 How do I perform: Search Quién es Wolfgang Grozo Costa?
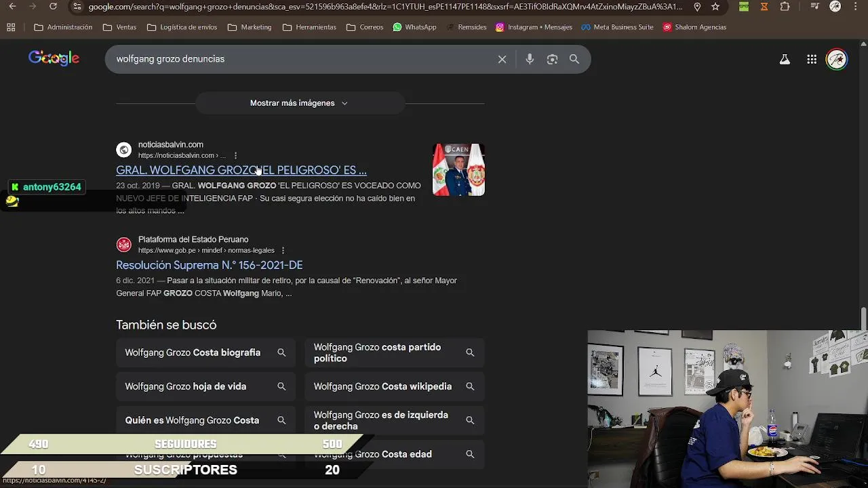(205, 420)
